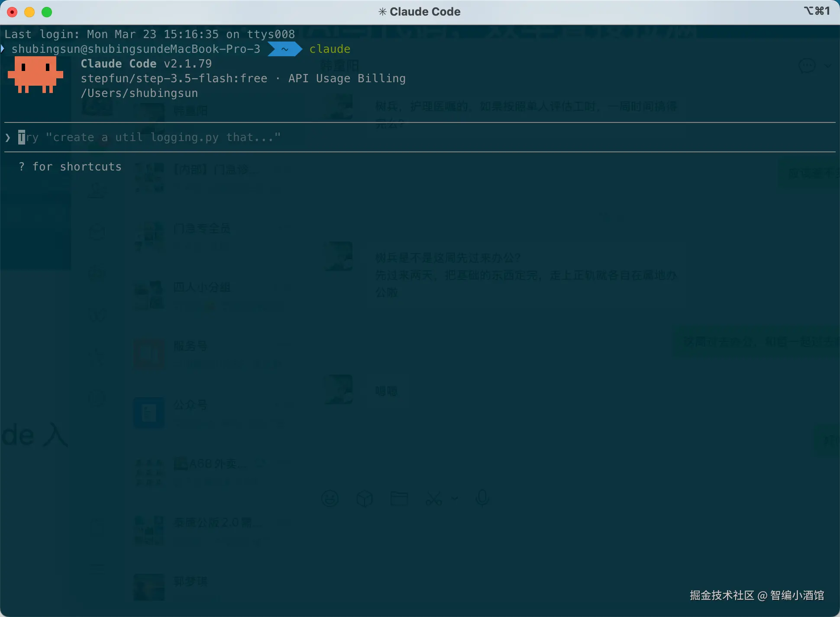Click the prompt chevron before the input
This screenshot has height=617, width=840.
(x=8, y=138)
